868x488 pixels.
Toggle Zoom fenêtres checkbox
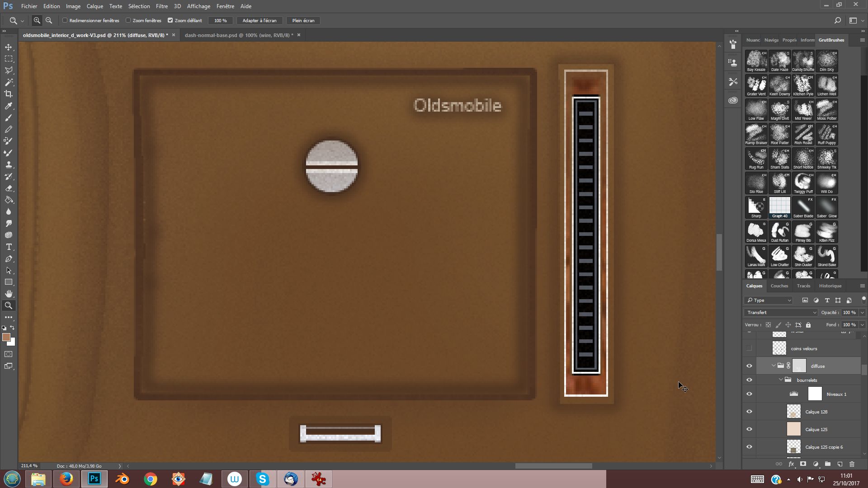click(128, 20)
